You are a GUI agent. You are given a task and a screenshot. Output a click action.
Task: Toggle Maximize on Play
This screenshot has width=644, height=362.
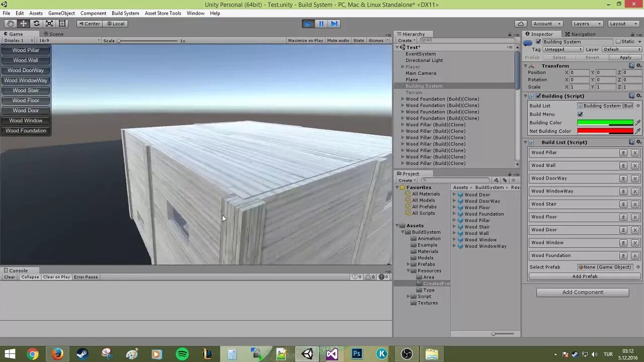pyautogui.click(x=305, y=40)
